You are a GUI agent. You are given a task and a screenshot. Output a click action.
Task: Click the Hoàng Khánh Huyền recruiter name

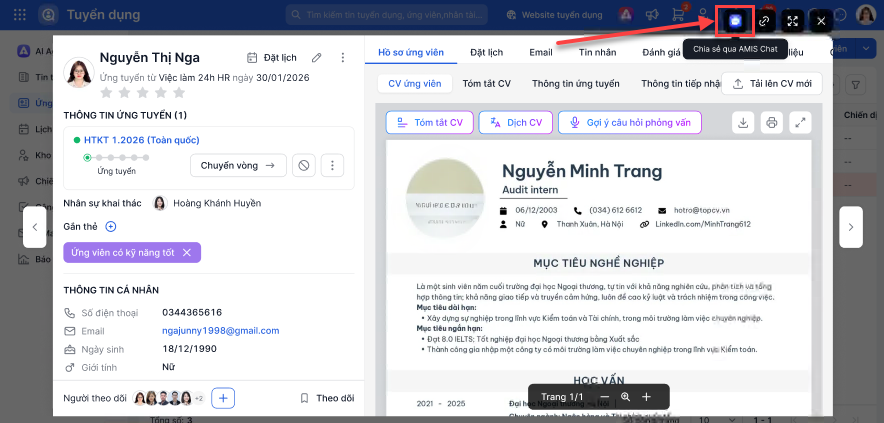point(217,203)
